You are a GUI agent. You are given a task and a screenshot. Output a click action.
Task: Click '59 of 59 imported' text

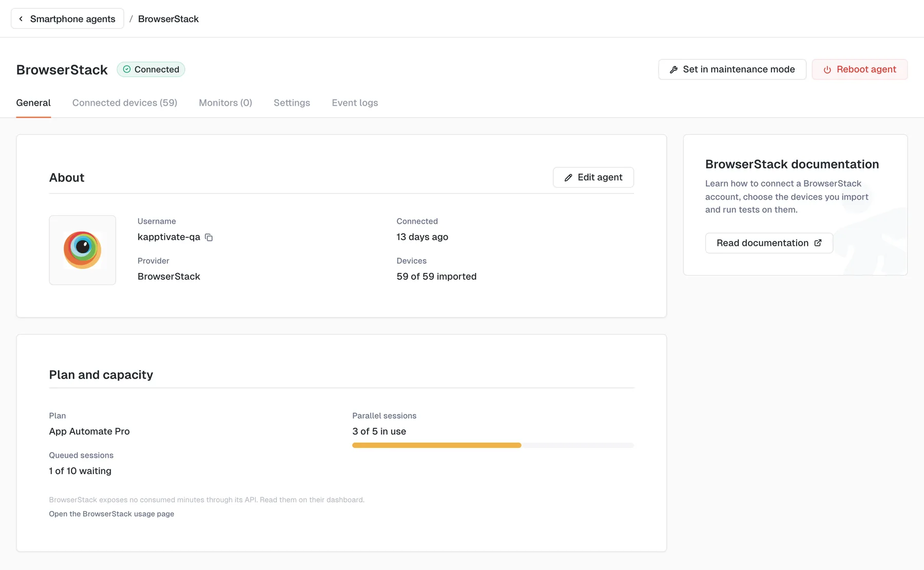436,277
